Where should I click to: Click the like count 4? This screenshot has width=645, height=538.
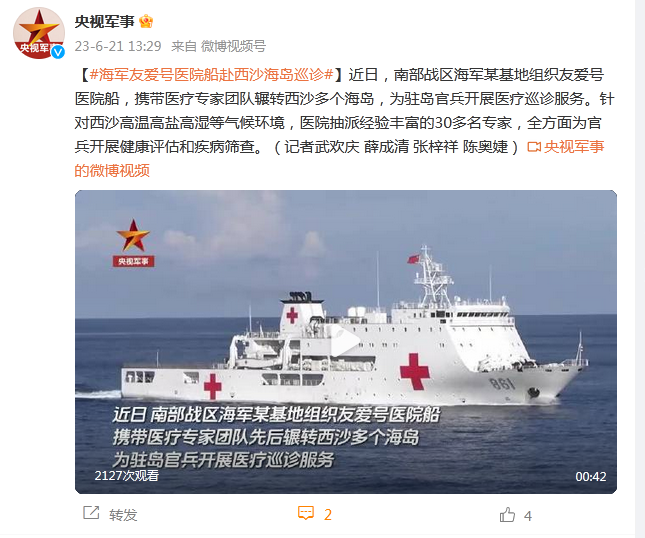(x=528, y=516)
